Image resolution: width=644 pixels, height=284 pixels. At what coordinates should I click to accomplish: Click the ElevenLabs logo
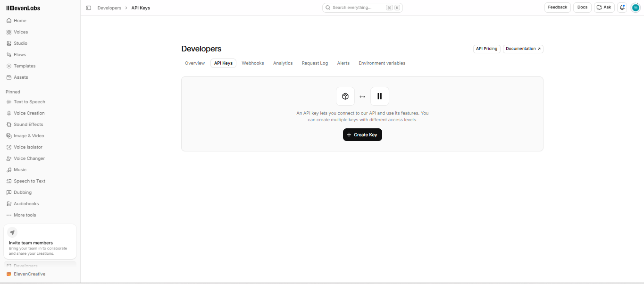(23, 8)
